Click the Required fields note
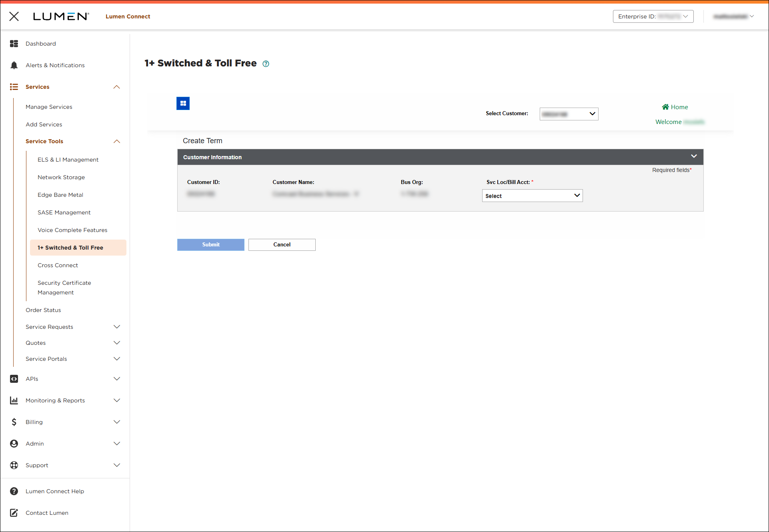Image resolution: width=769 pixels, height=532 pixels. pos(672,170)
